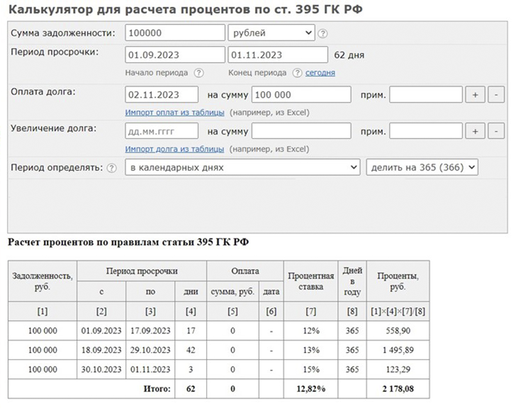This screenshot has height=411, width=532.
Task: Click help icon next to currency dropdown
Action: (x=323, y=34)
